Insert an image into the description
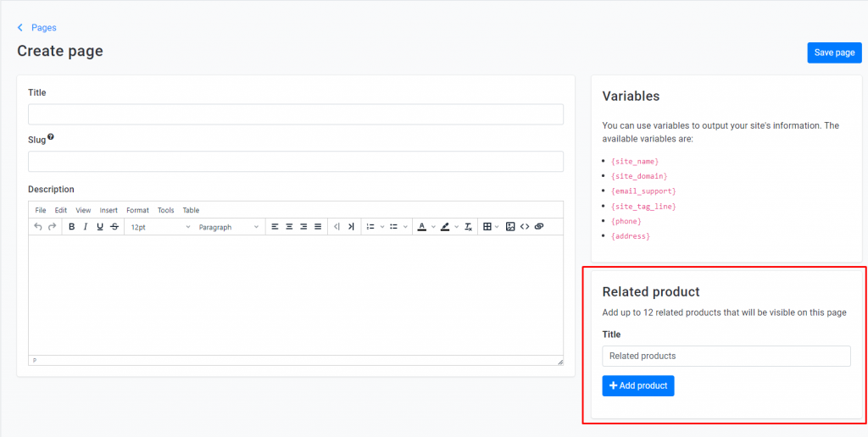868x437 pixels. pos(510,227)
